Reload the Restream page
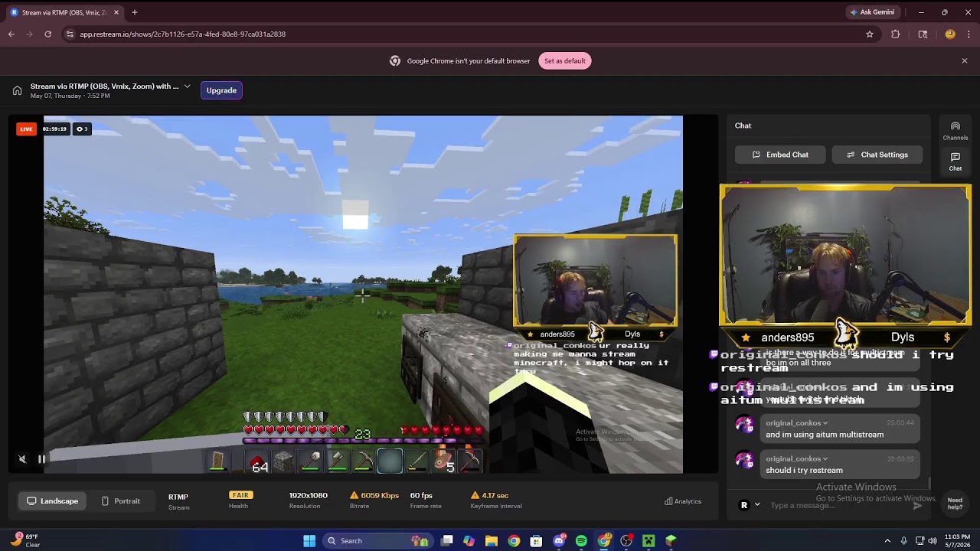Screen dimensions: 980x551 click(x=48, y=34)
